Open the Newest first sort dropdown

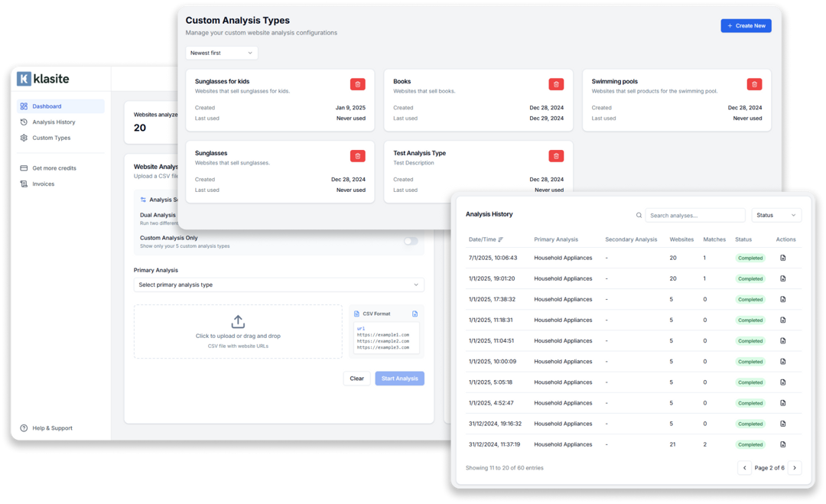point(222,53)
